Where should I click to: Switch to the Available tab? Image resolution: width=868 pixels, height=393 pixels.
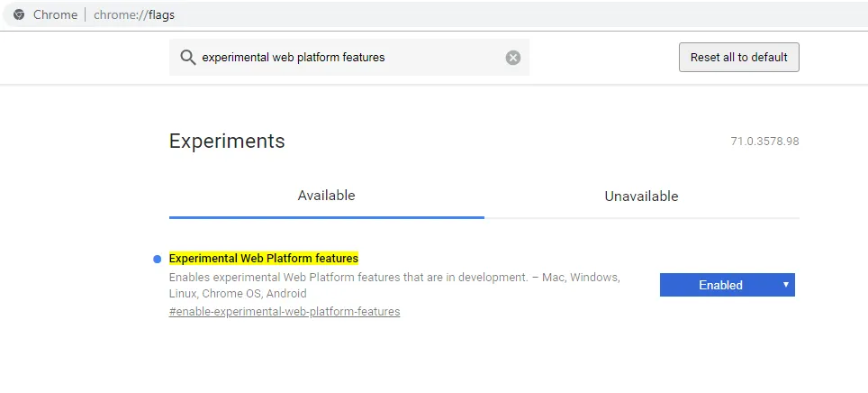[326, 196]
